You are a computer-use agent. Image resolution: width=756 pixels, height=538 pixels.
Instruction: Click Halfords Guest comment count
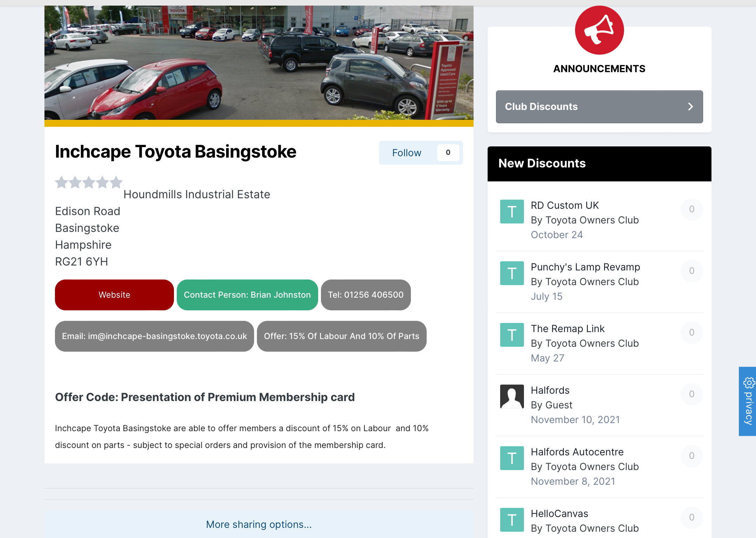click(692, 394)
